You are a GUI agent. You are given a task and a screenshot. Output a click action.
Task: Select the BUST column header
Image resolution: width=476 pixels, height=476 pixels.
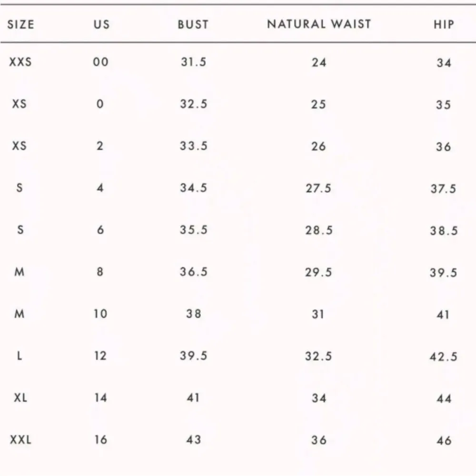(193, 24)
